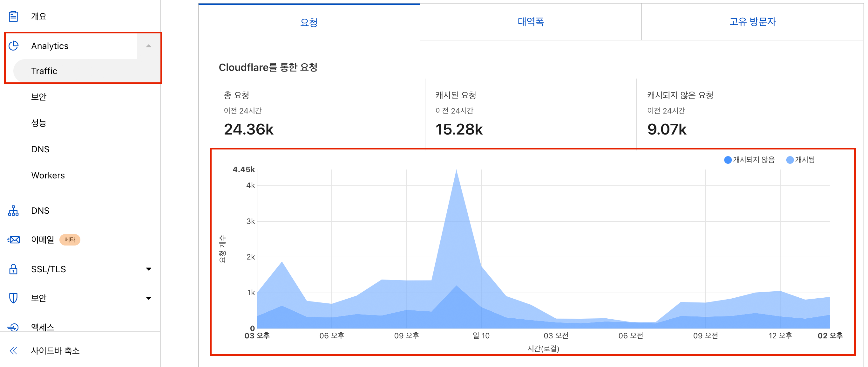Click the 이메일 envelope icon
The image size is (868, 367).
(13, 240)
